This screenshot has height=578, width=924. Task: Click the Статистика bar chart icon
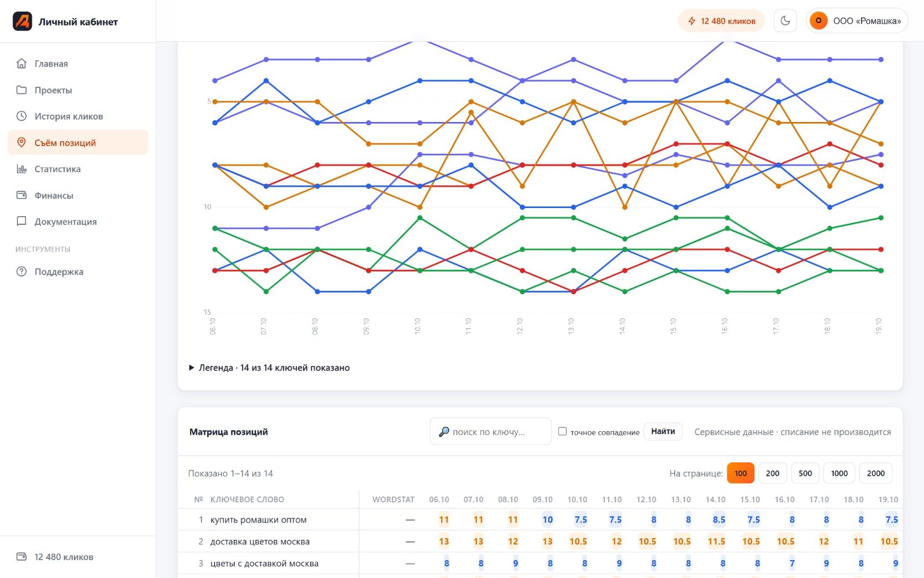click(x=21, y=169)
